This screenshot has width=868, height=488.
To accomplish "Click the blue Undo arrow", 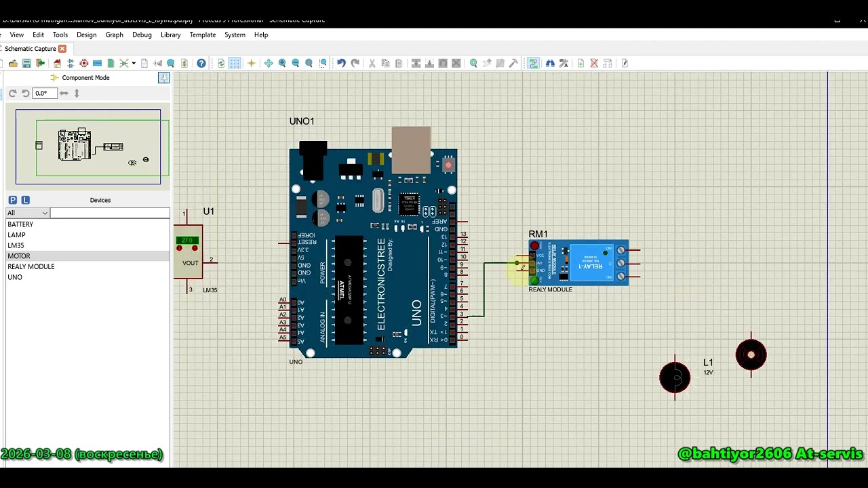I will 341,63.
